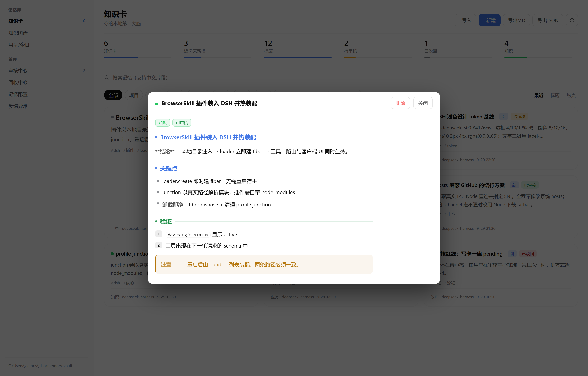The height and width of the screenshot is (376, 588).
Task: Delete this card with the 删除 button
Action: click(x=400, y=103)
